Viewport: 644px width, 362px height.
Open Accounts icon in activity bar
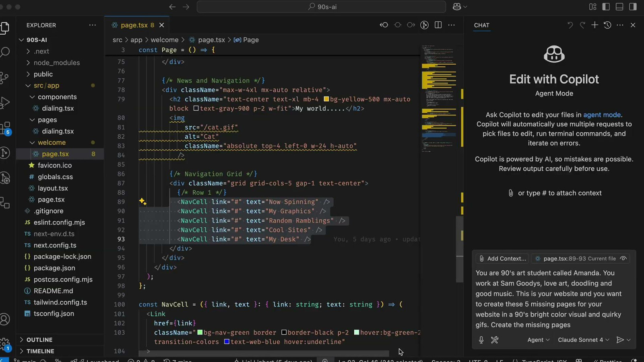(x=5, y=319)
